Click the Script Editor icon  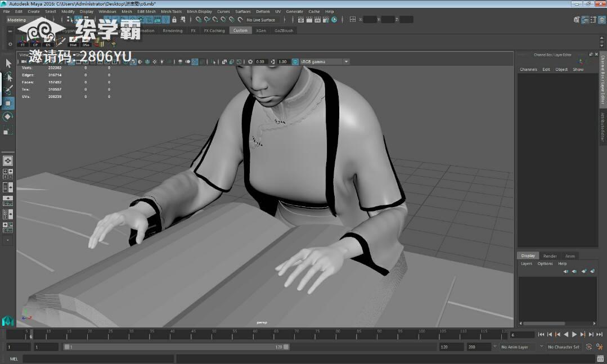pos(600,358)
